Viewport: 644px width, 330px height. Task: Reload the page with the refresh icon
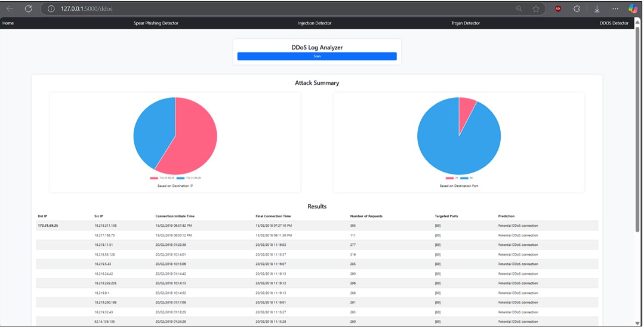coord(28,8)
